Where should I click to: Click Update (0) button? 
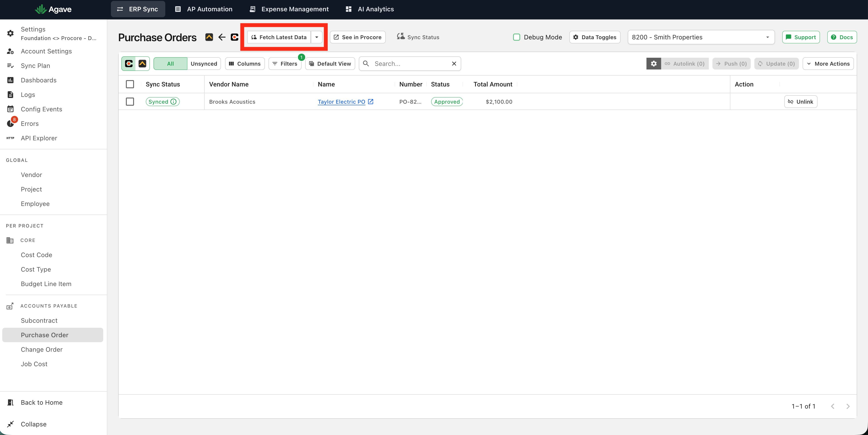(776, 64)
